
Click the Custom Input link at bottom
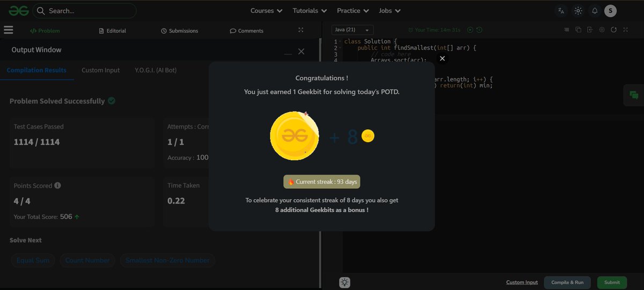point(522,282)
